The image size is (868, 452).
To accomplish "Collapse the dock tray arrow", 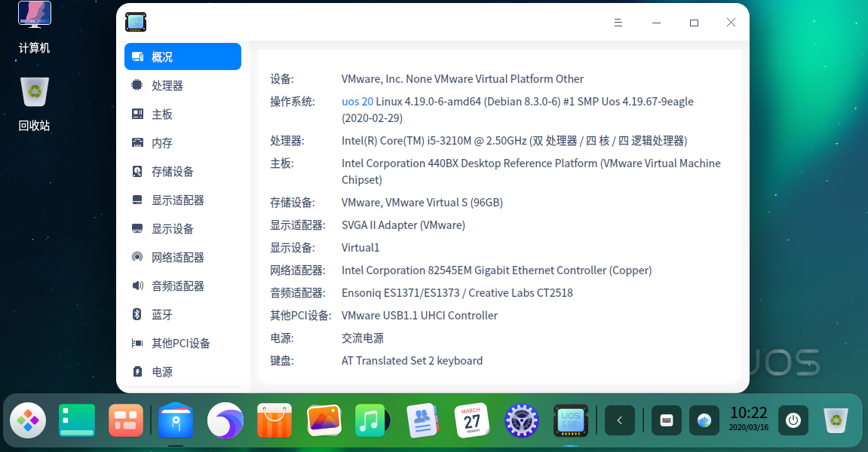I will (619, 420).
